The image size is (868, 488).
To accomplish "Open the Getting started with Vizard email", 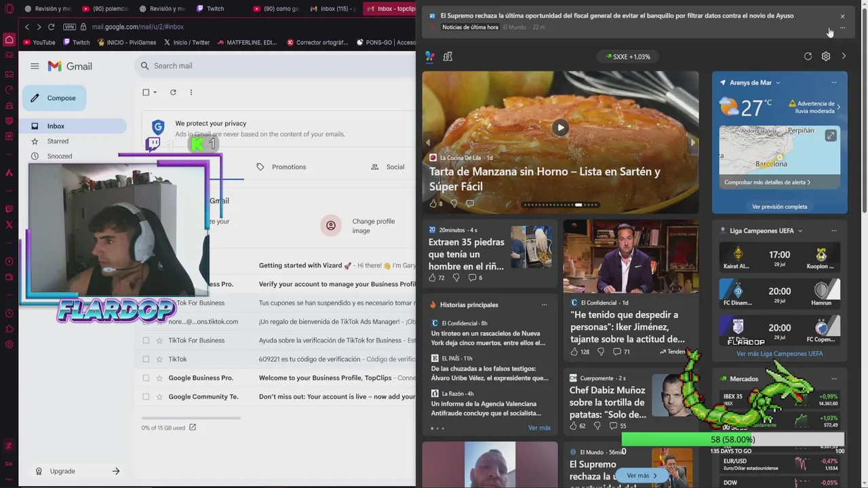I will [336, 266].
